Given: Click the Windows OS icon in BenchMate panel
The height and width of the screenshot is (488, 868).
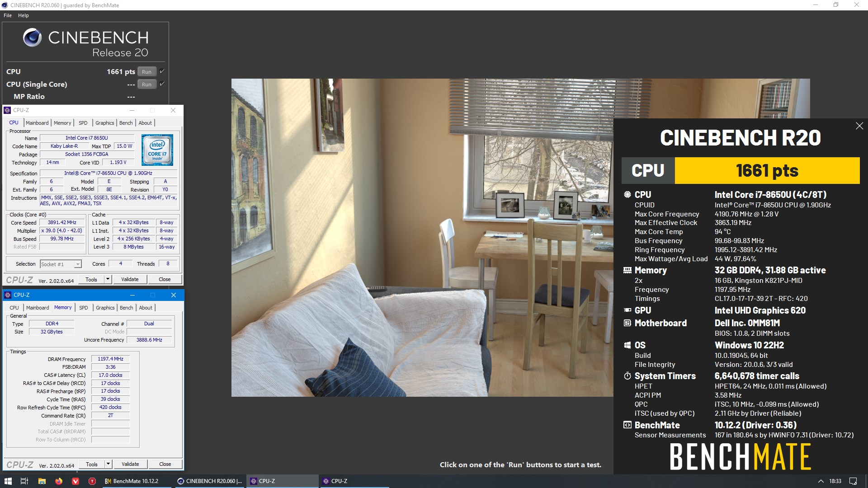Looking at the screenshot, I should pyautogui.click(x=627, y=345).
